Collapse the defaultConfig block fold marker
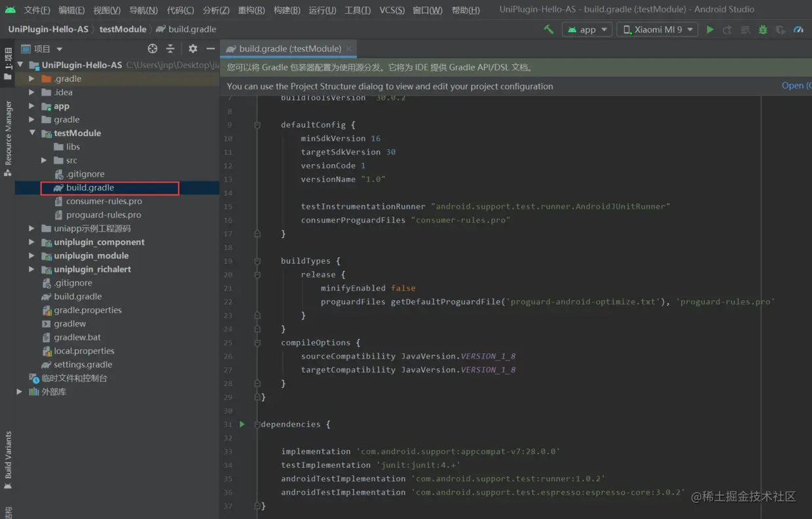 [x=257, y=124]
